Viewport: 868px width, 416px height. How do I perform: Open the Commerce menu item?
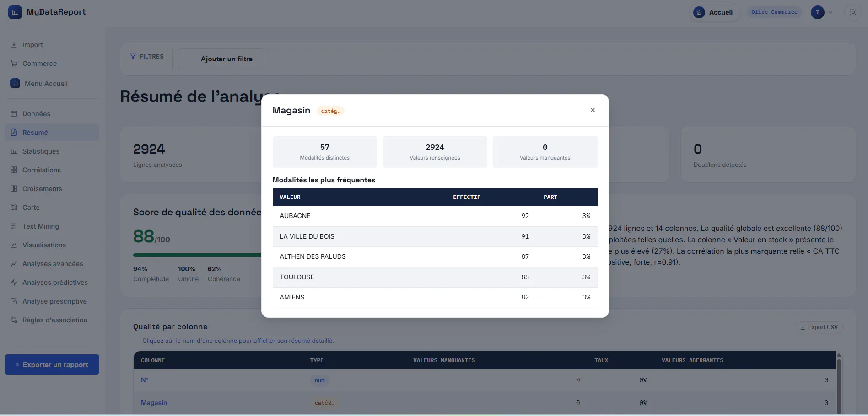tap(52, 64)
